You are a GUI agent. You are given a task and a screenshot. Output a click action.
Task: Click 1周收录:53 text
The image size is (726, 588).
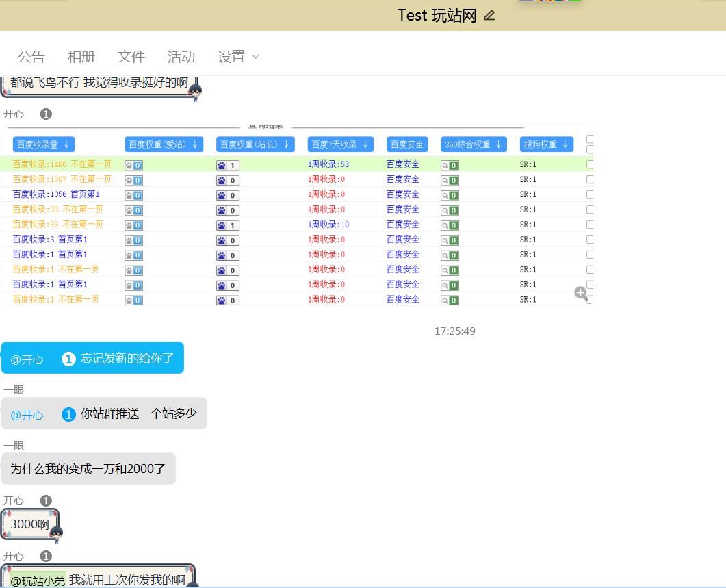328,164
